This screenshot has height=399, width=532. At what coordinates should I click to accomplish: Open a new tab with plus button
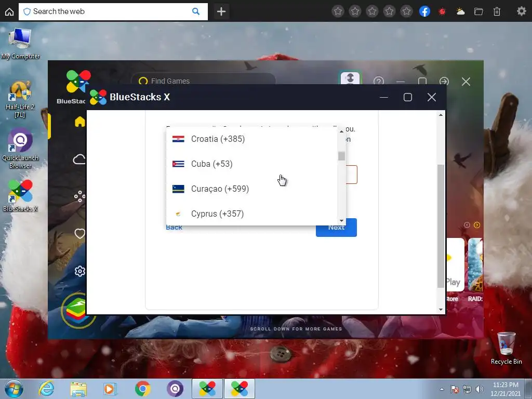tap(221, 11)
